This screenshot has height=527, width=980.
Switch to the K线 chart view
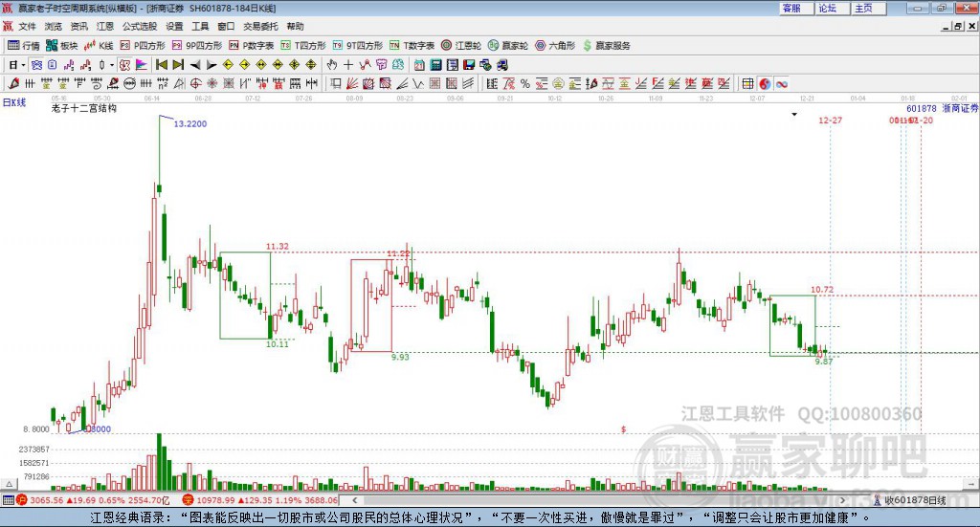(x=99, y=46)
